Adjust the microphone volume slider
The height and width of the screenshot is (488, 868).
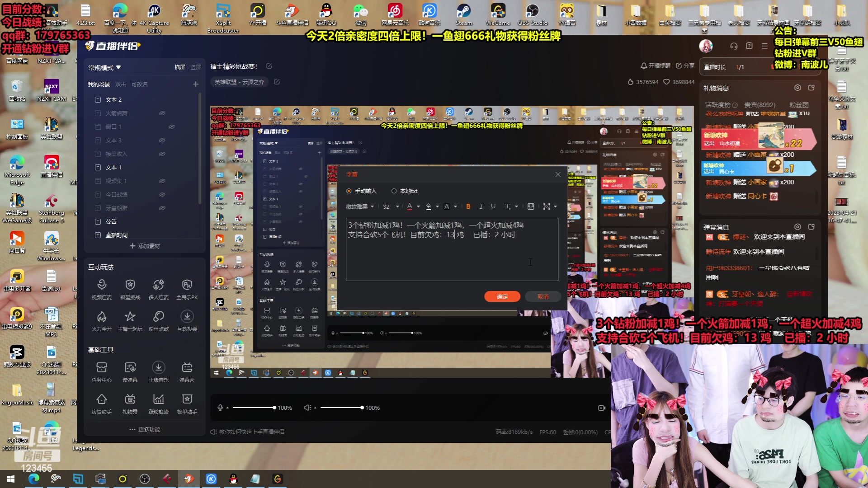click(x=253, y=408)
